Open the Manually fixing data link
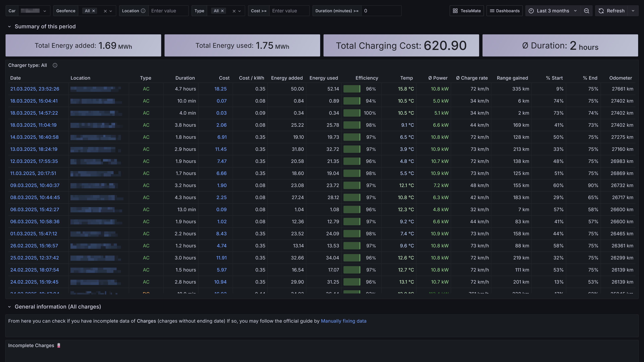 343,321
